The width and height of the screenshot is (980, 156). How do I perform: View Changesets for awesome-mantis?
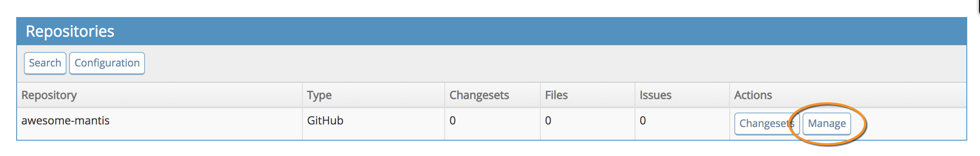pyautogui.click(x=766, y=124)
